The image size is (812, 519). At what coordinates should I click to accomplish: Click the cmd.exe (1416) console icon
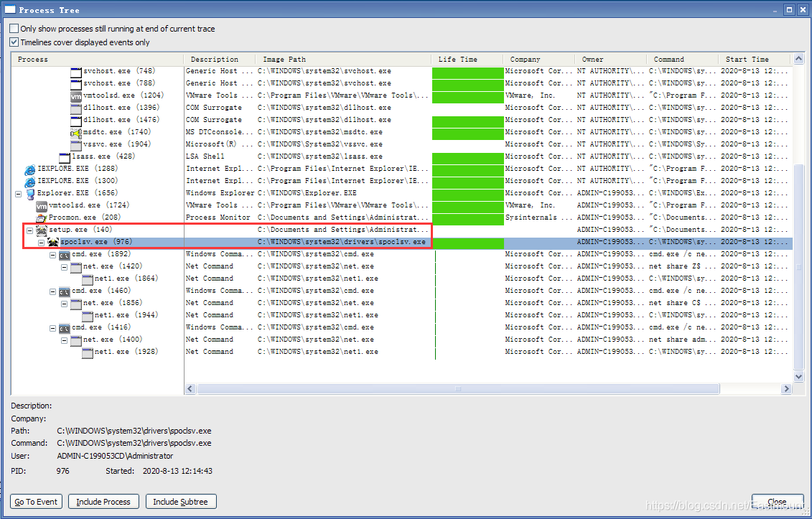click(64, 327)
